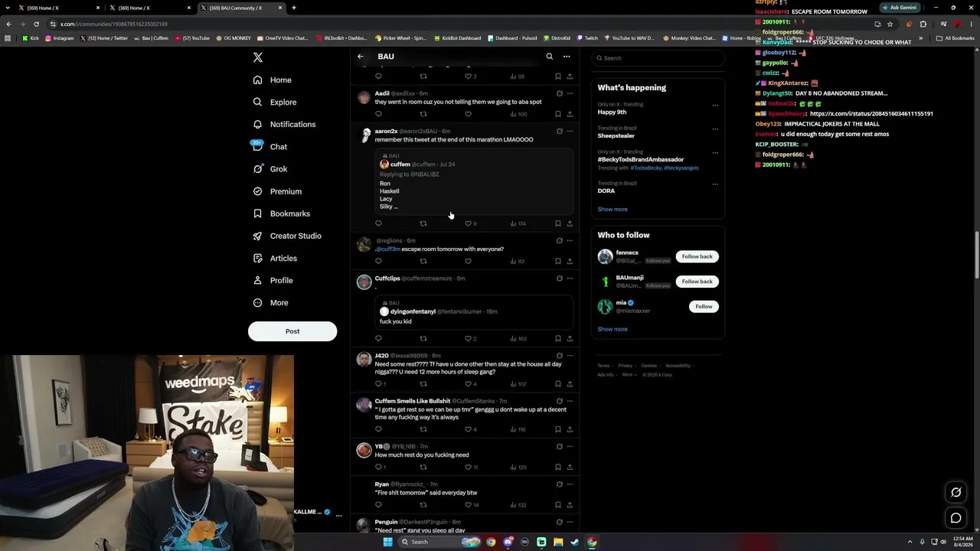Open Explore in the left navigation
This screenshot has height=551, width=980.
click(275, 102)
